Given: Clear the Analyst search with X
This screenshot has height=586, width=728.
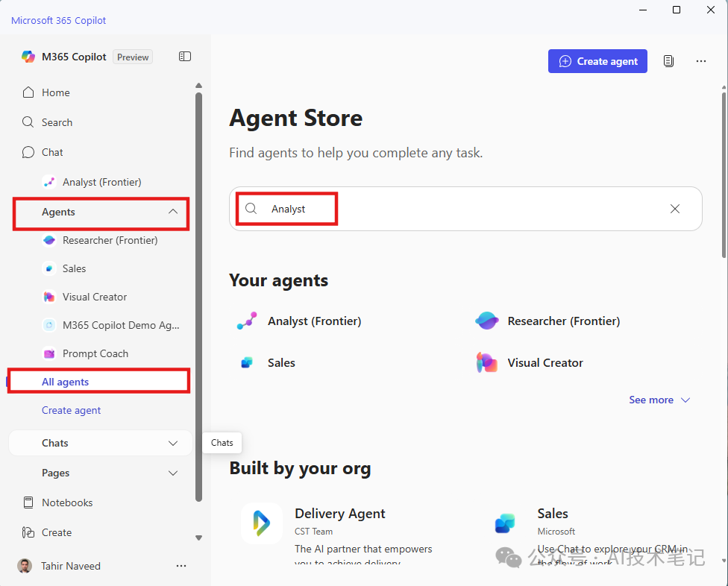Looking at the screenshot, I should point(675,209).
